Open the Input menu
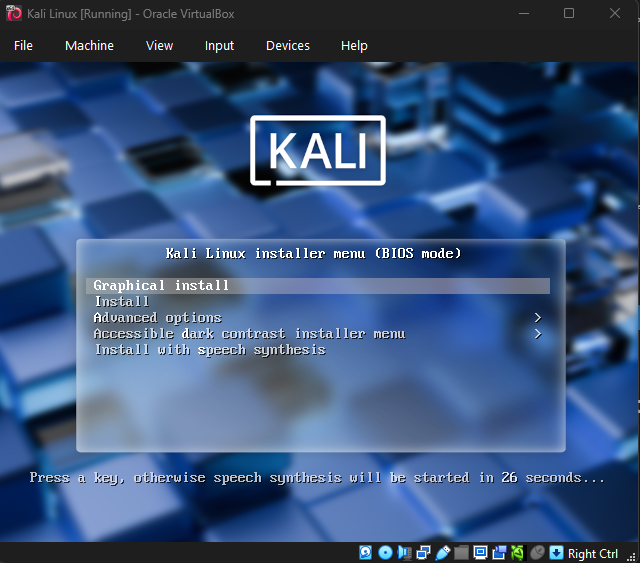The image size is (640, 563). click(x=219, y=45)
